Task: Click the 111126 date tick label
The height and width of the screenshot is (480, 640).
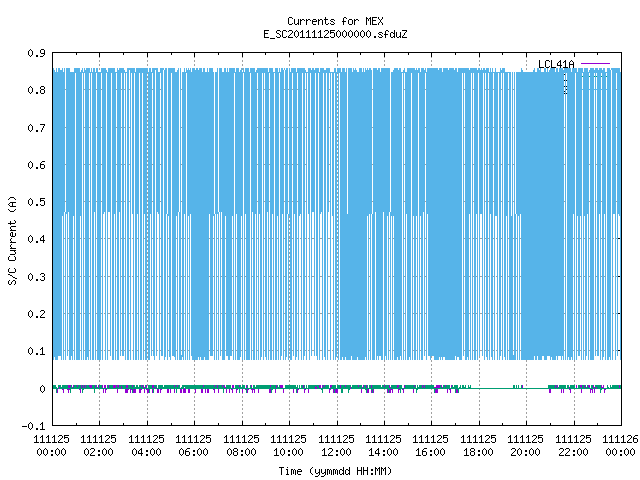Action: pyautogui.click(x=620, y=439)
